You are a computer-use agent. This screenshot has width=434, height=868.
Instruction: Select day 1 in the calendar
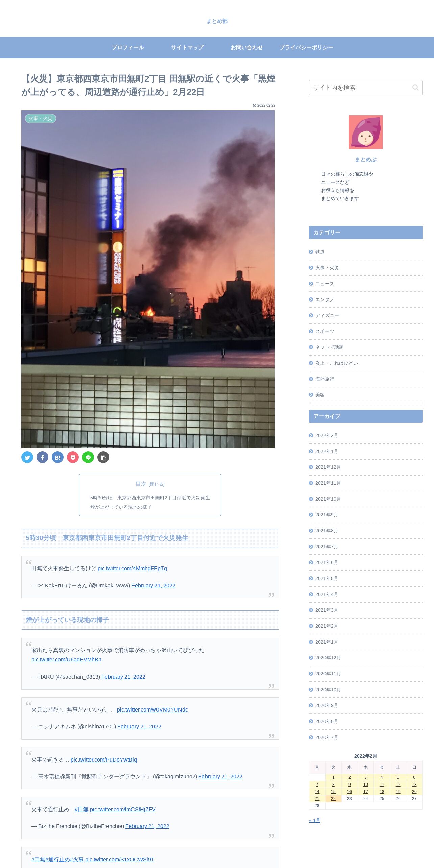(333, 777)
